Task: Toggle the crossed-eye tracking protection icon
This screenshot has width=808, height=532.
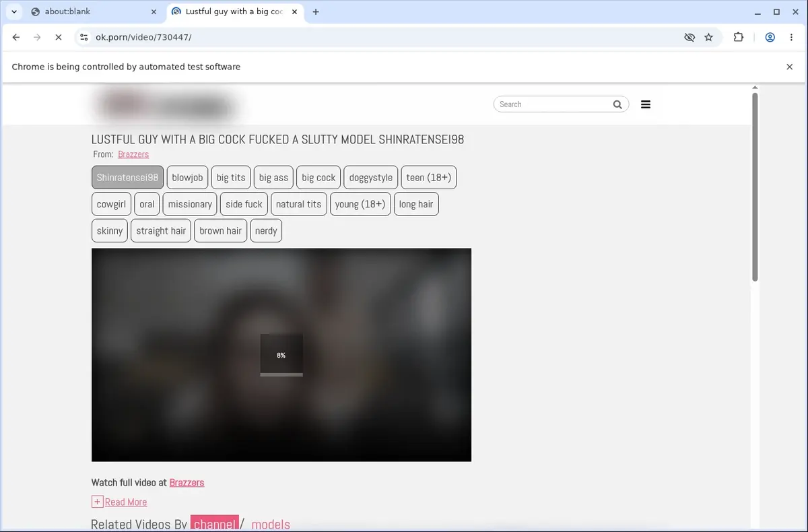Action: (689, 38)
